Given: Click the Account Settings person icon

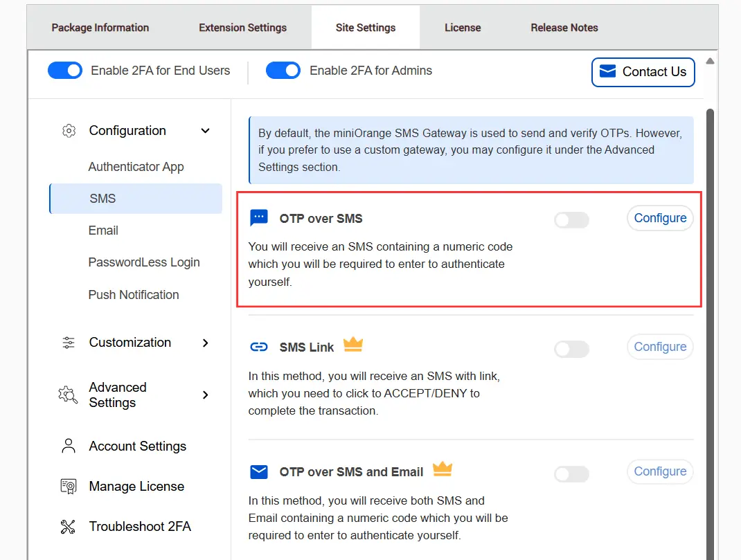Looking at the screenshot, I should click(x=69, y=446).
